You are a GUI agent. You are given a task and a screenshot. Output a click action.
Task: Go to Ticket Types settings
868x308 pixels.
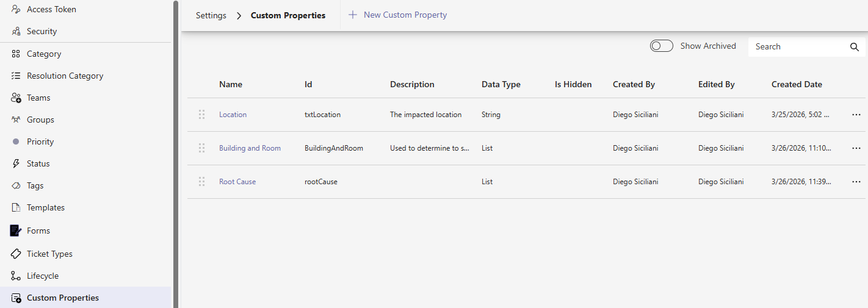[x=49, y=254]
